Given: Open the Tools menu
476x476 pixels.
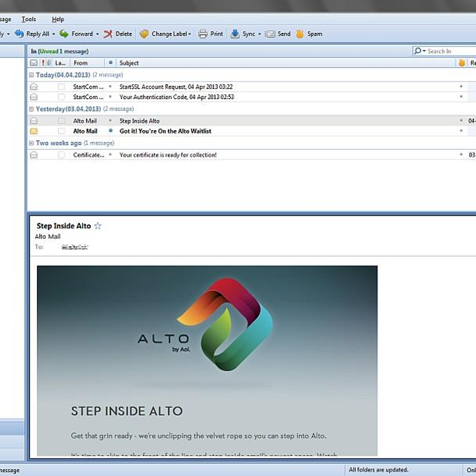Looking at the screenshot, I should [x=29, y=19].
